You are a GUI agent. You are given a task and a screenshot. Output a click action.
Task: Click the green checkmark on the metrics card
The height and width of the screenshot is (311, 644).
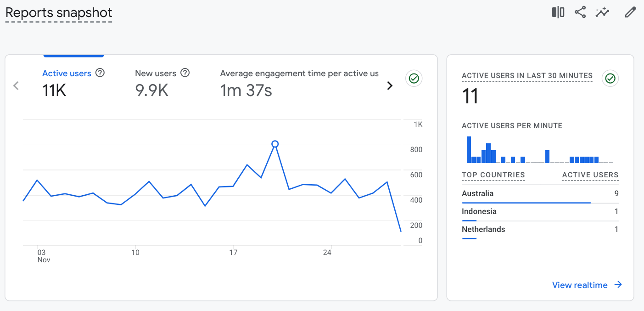[414, 78]
